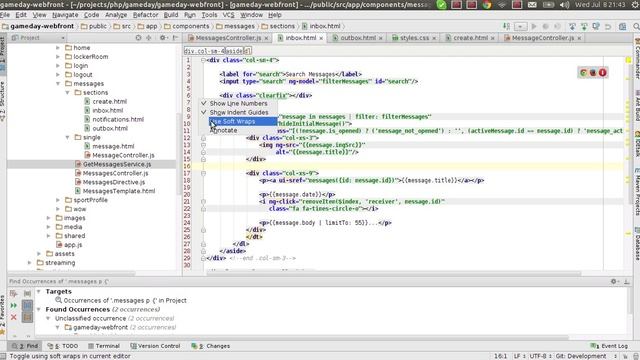Open the Refactor menu
Image resolution: width=640 pixels, height=360 pixels.
click(145, 15)
